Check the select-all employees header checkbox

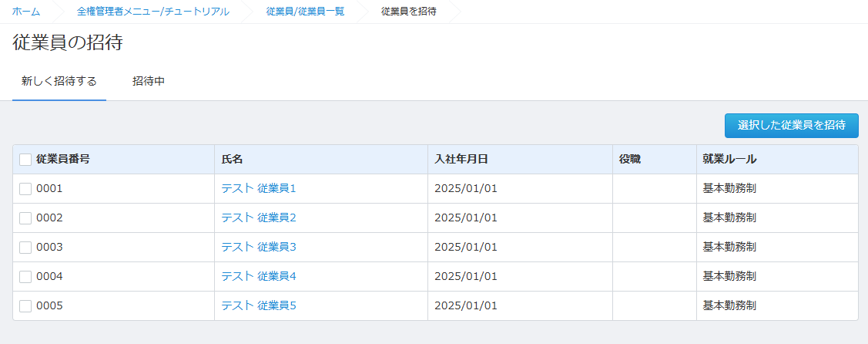pos(25,160)
